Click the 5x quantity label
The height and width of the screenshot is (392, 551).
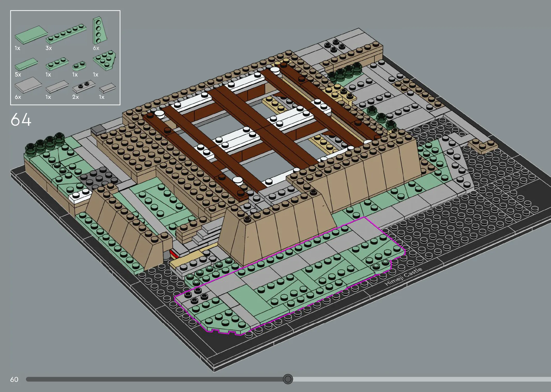pos(18,74)
